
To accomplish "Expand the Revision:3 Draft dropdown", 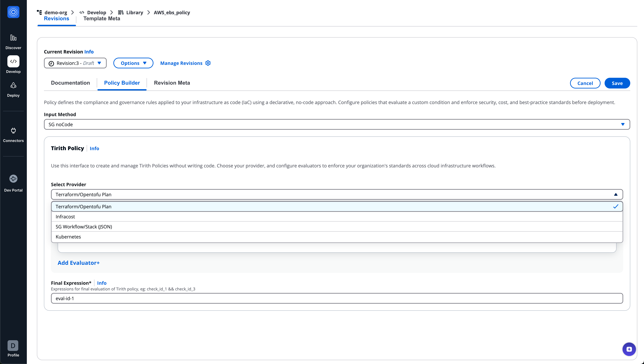I will tap(75, 63).
